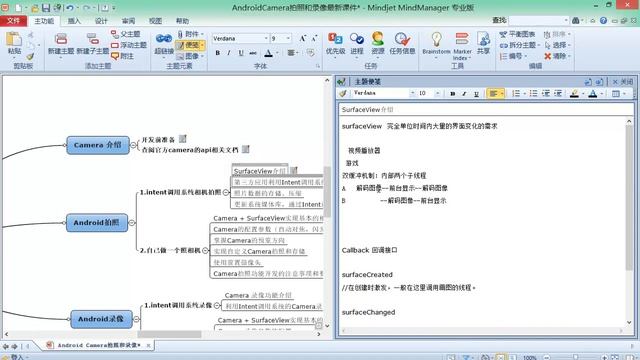Click Balance Map (平衡图表)
This screenshot has width=640, height=360.
pos(517,34)
